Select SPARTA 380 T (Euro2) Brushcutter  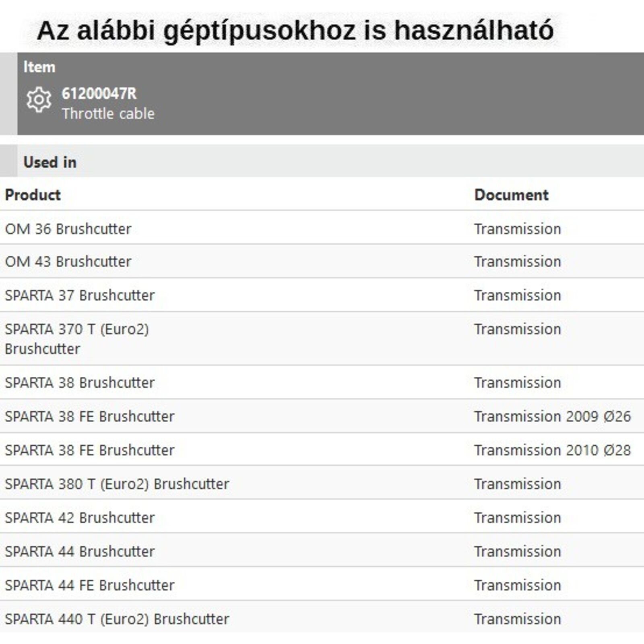click(117, 484)
